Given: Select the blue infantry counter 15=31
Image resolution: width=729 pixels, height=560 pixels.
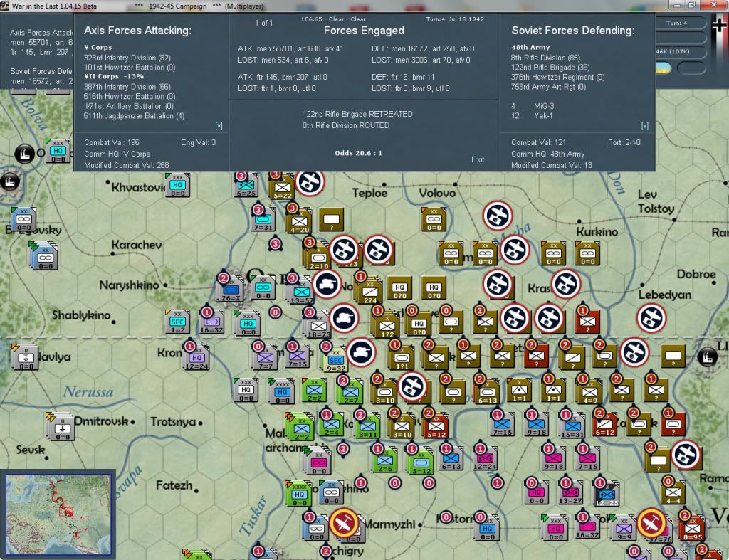Looking at the screenshot, I should coord(572,426).
